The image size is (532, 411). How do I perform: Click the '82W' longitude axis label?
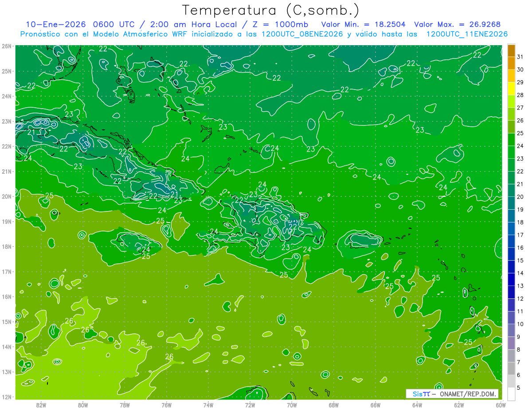click(41, 404)
